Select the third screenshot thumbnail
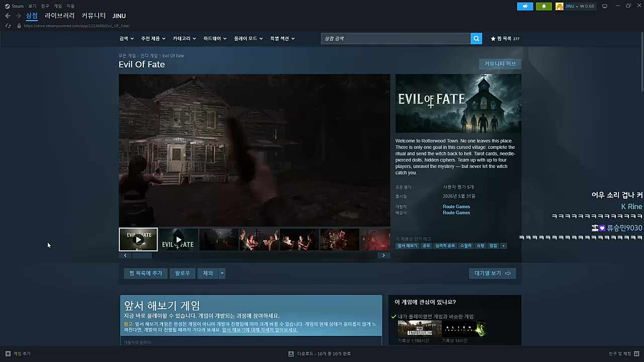The image size is (644, 362). pos(218,239)
